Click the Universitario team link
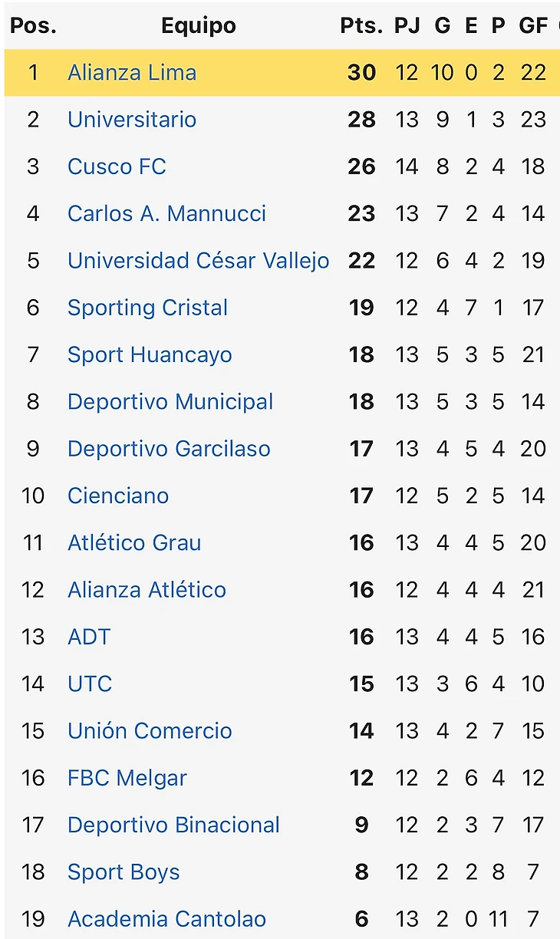This screenshot has height=939, width=560. [132, 120]
